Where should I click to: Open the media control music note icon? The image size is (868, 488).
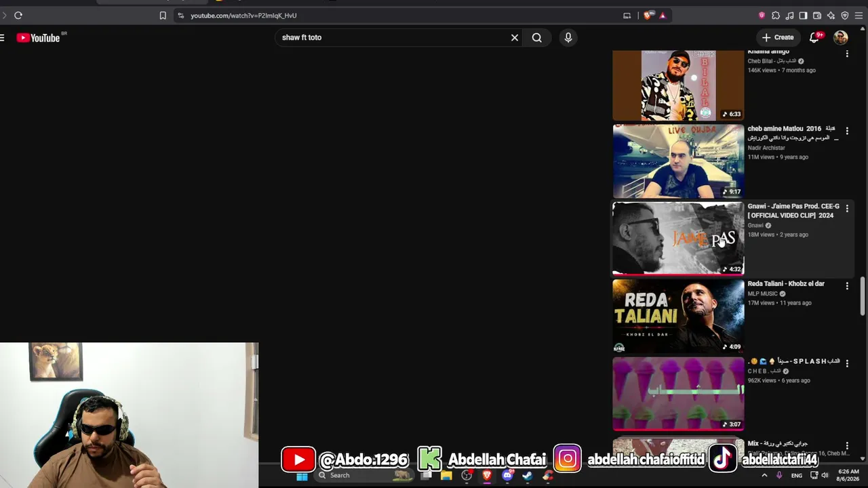pyautogui.click(x=789, y=16)
